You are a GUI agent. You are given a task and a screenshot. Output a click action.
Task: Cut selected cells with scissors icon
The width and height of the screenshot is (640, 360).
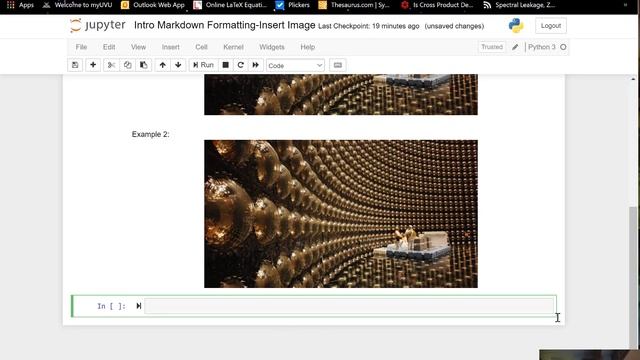pyautogui.click(x=111, y=65)
